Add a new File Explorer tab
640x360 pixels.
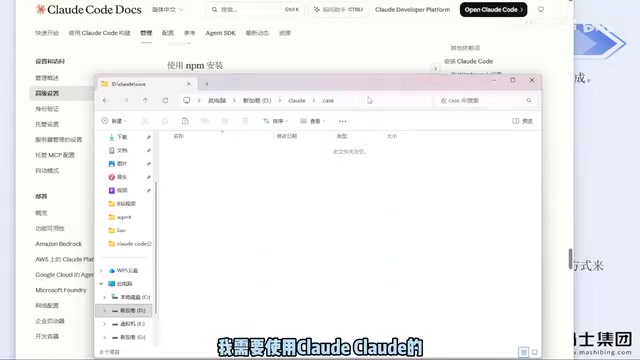click(207, 84)
